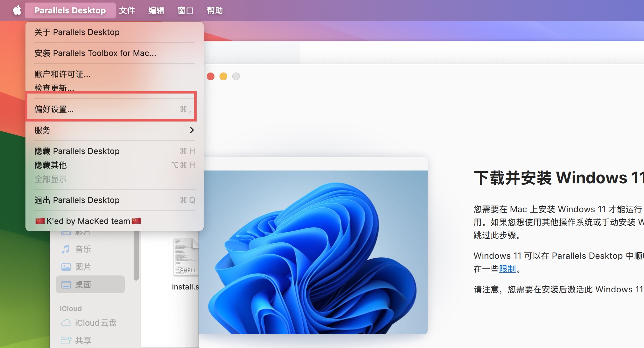Select 关于 Parallels Desktop
The height and width of the screenshot is (348, 644).
pyautogui.click(x=115, y=32)
